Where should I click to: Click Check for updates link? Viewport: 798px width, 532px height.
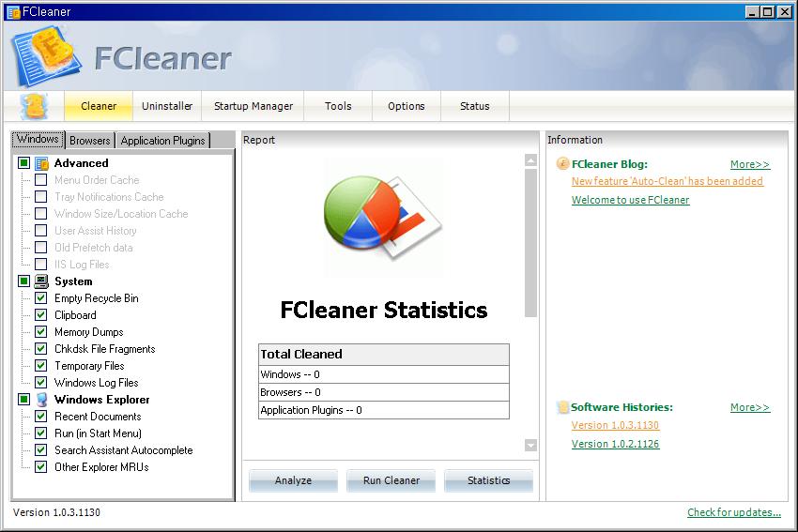(x=734, y=512)
